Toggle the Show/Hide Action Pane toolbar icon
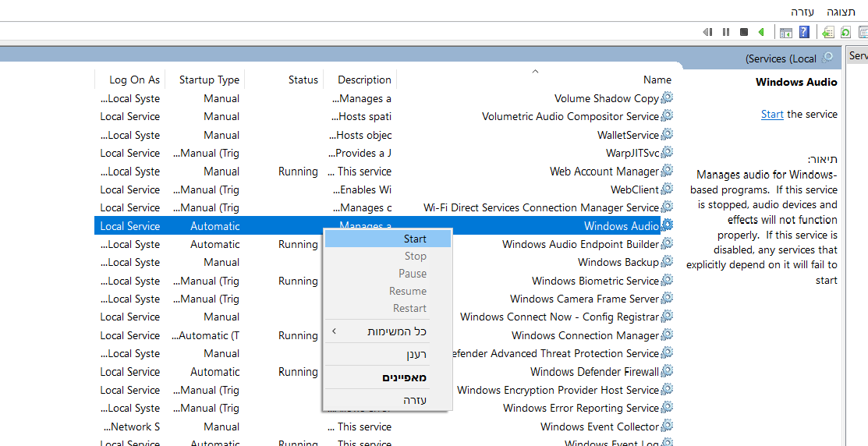868x446 pixels. (x=786, y=32)
